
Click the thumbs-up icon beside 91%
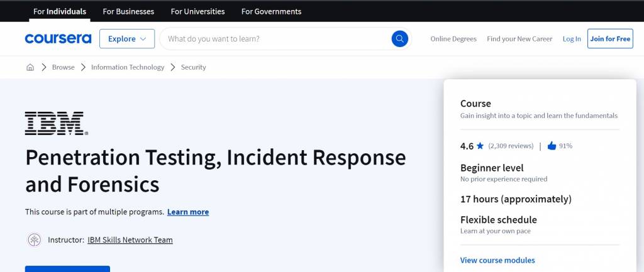(x=552, y=146)
